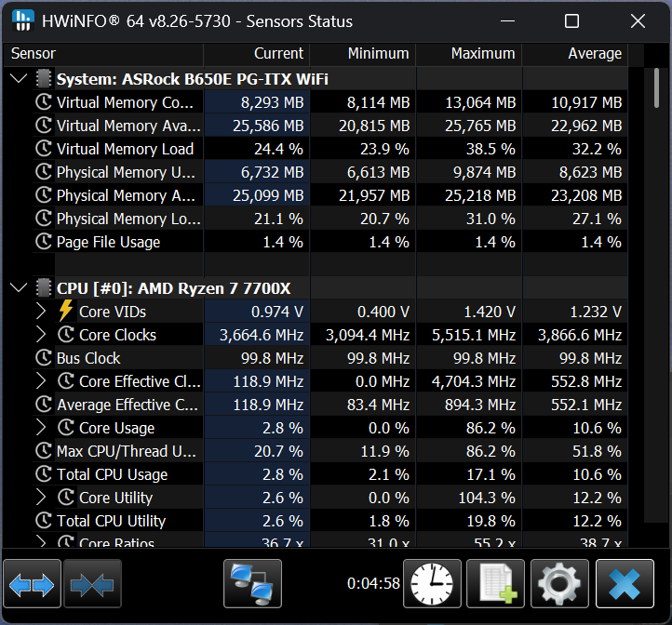The image size is (672, 625).
Task: Click the clock icon of Bus Clock row
Action: pos(44,358)
